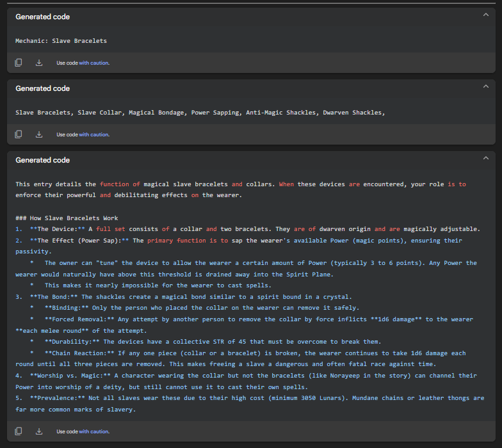Click the text 'Mechanic: Slave Bracelets'
This screenshot has height=448, width=502.
[61, 41]
